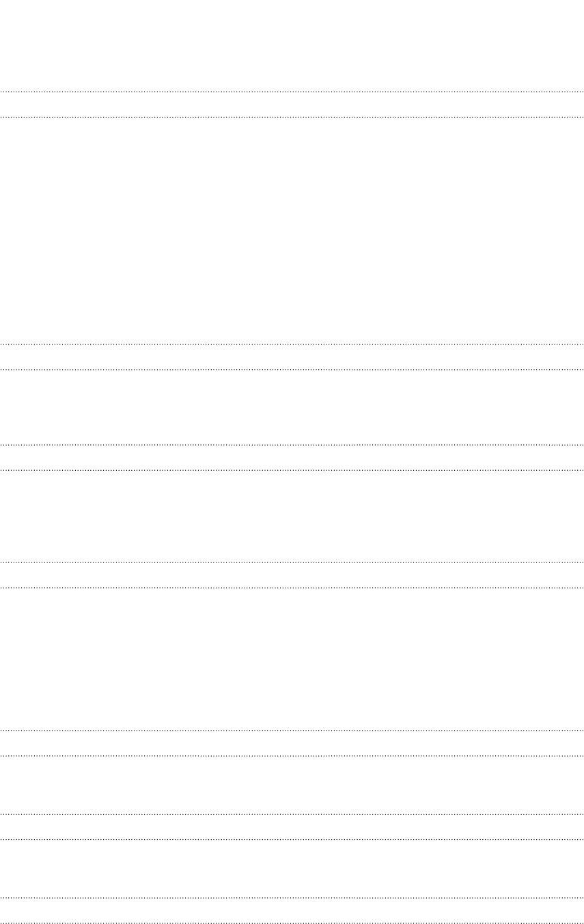Click inside the second dotted-line row band
The width and height of the screenshot is (584, 924).
pyautogui.click(x=292, y=357)
